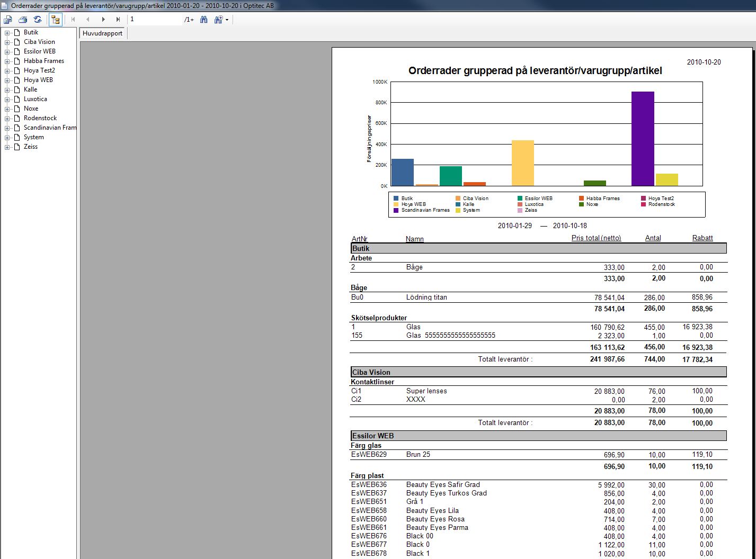Expand the Rodenstock tree node
This screenshot has width=756, height=559.
click(7, 119)
